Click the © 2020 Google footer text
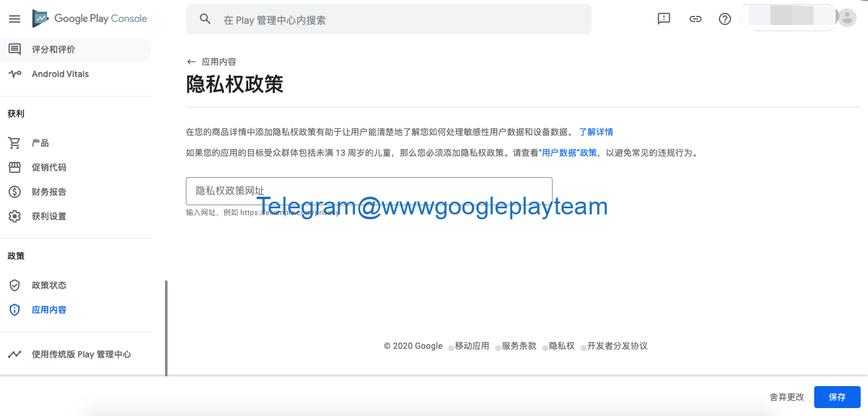The height and width of the screenshot is (416, 868). (413, 346)
